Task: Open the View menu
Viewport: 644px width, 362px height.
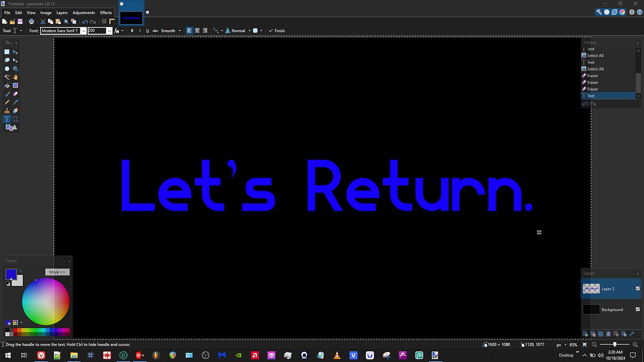Action: point(31,13)
